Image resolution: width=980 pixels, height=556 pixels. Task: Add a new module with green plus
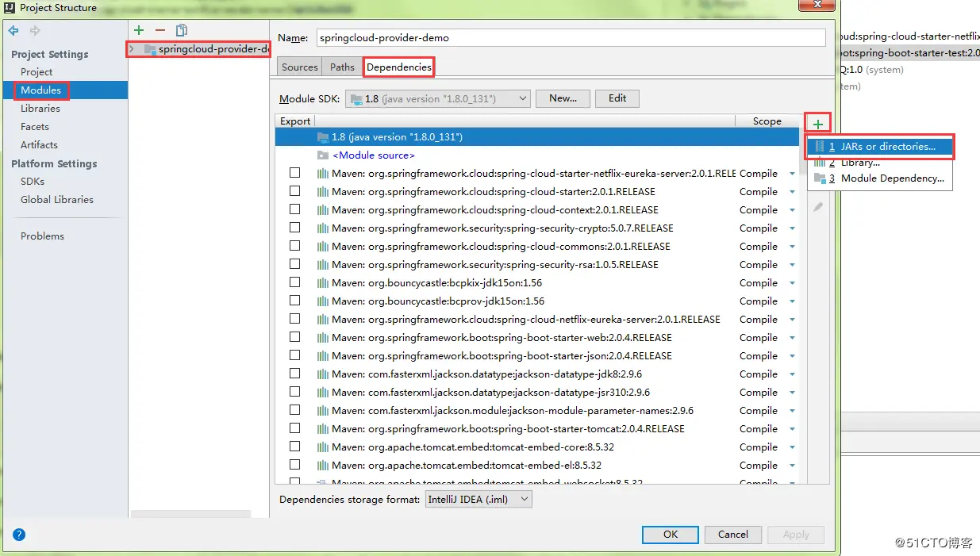point(139,30)
